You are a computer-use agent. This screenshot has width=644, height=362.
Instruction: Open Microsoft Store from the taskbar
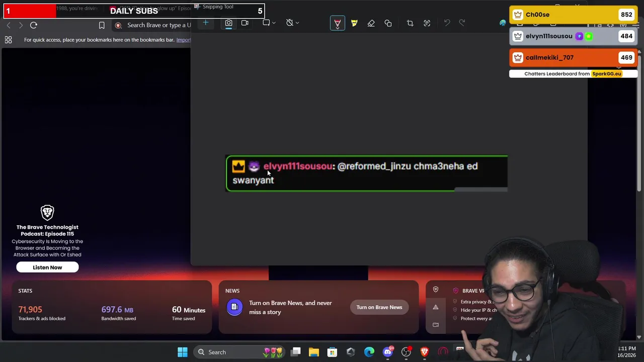[332, 352]
